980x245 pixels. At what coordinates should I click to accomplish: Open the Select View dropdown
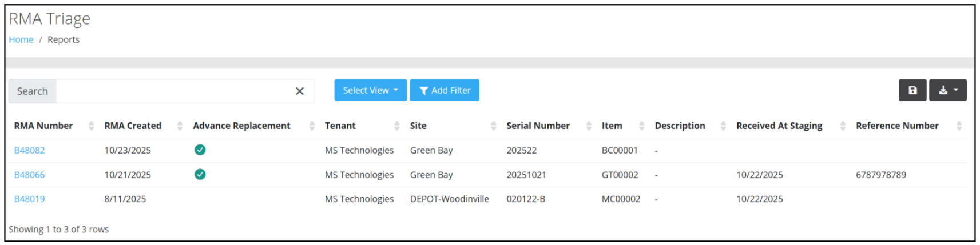coord(371,90)
